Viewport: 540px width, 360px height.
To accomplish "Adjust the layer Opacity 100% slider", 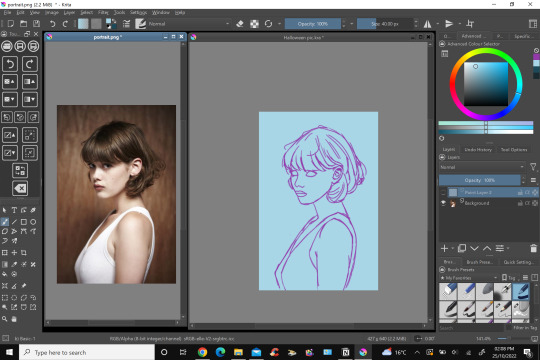I will 479,180.
